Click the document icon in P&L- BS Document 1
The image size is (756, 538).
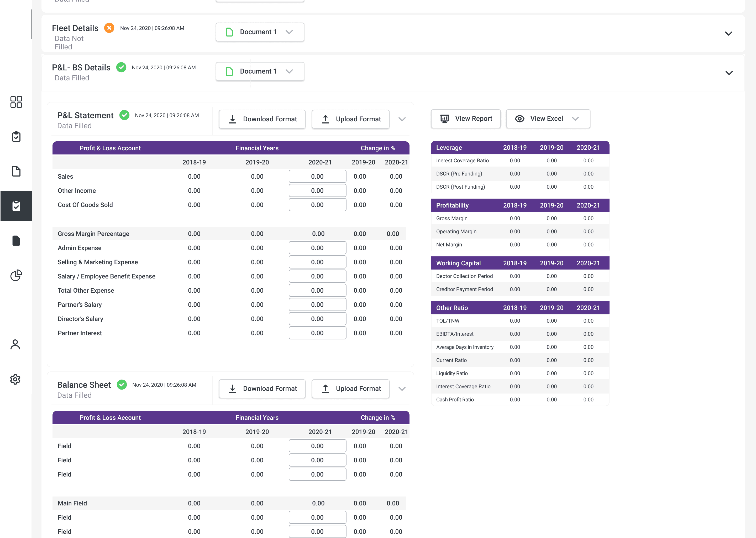(229, 71)
